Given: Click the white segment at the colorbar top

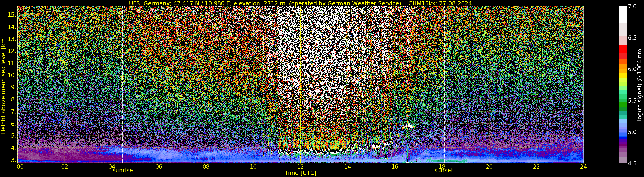Looking at the screenshot, I should (x=623, y=15).
